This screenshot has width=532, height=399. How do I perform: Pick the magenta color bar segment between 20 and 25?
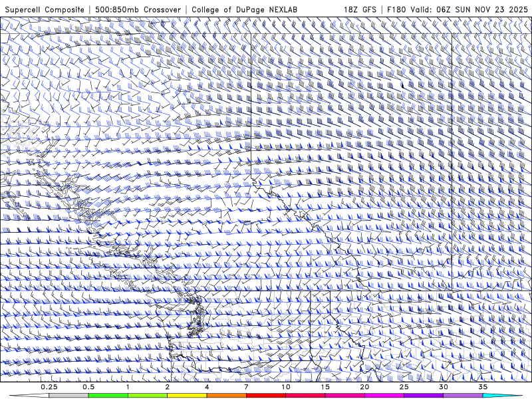point(384,396)
